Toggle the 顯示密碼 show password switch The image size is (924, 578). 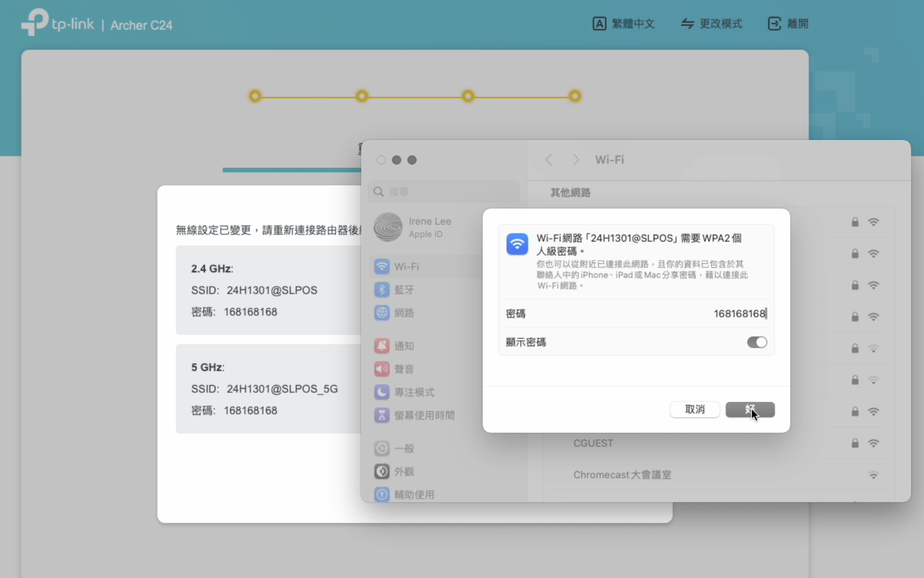coord(757,342)
